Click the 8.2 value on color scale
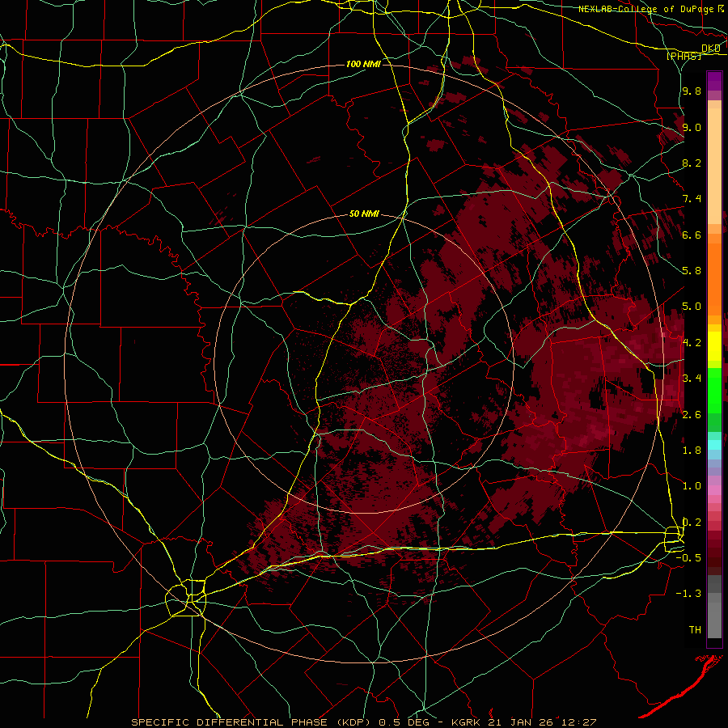The width and height of the screenshot is (728, 728). (692, 163)
